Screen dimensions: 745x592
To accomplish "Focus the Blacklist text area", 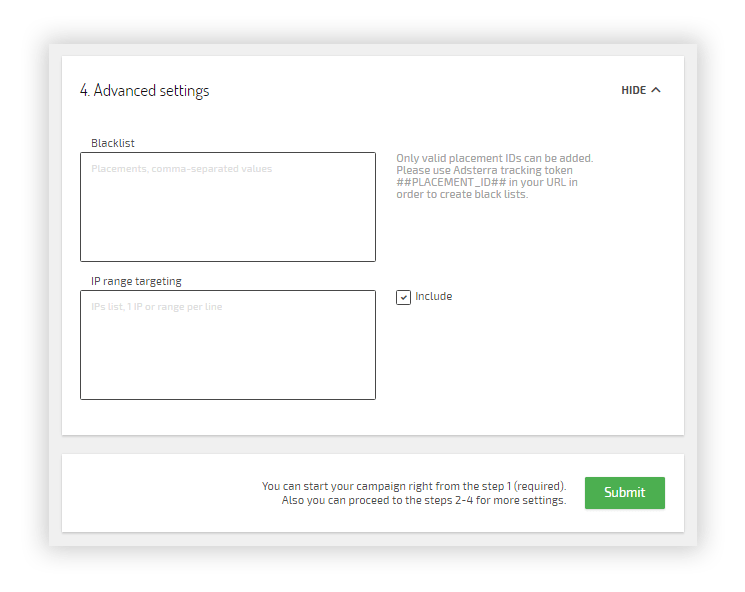I will [x=228, y=207].
